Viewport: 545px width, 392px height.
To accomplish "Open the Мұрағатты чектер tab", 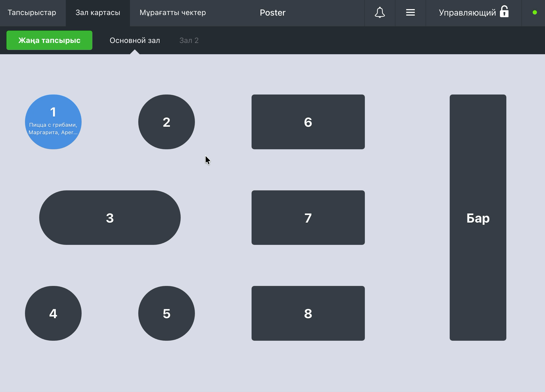I will 173,13.
